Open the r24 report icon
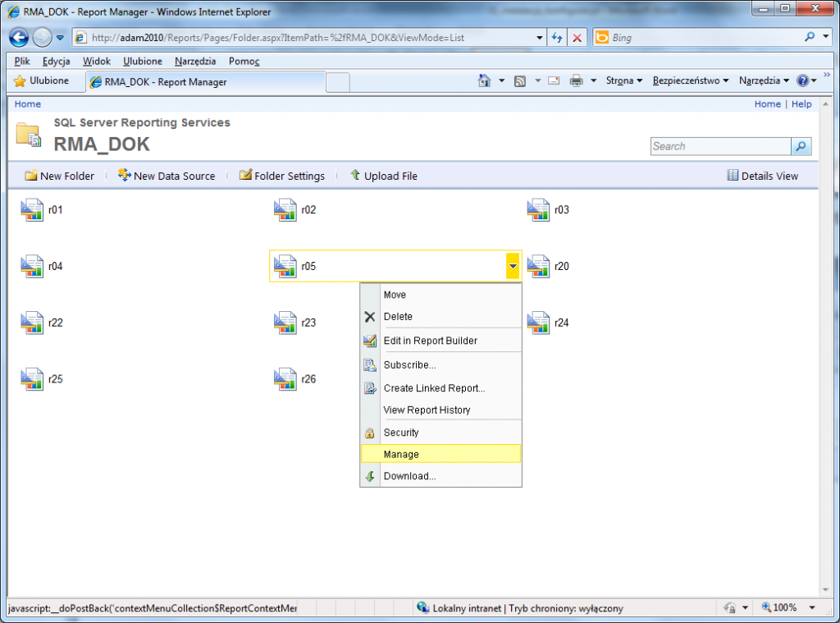Image resolution: width=840 pixels, height=623 pixels. coord(538,323)
